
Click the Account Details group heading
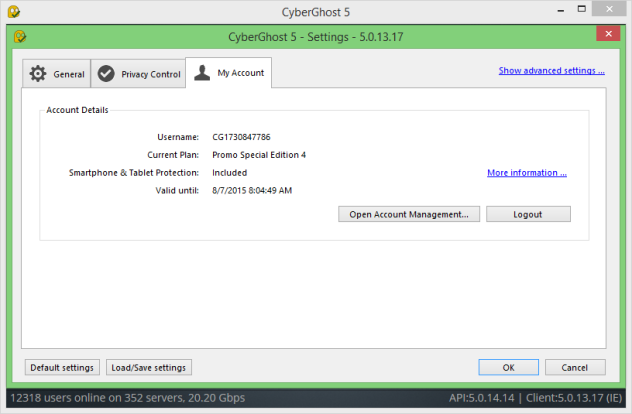click(x=77, y=110)
